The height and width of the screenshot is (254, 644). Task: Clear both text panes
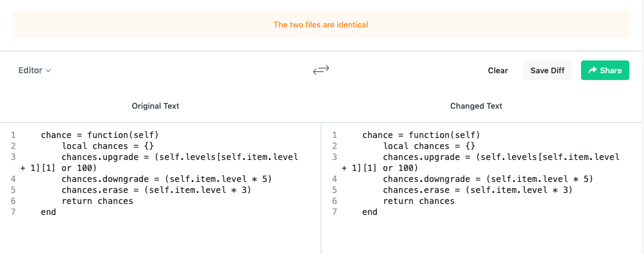498,70
